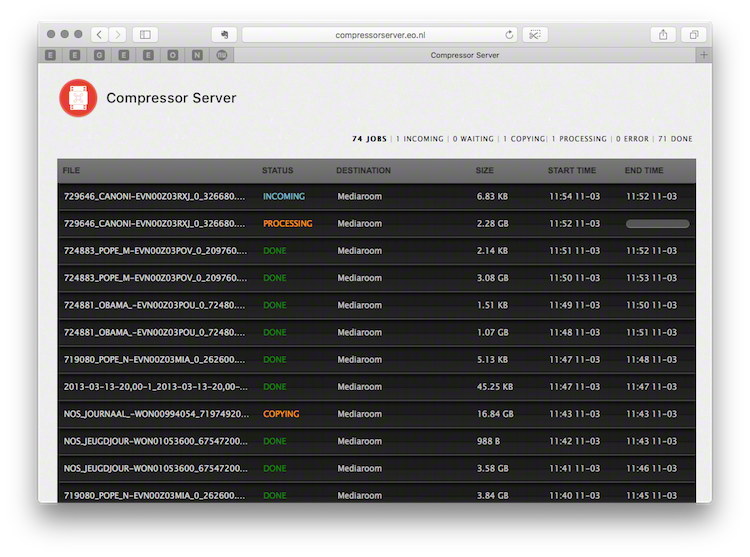This screenshot has height=557, width=750.
Task: Click DONE status in the 988 B row
Action: pyautogui.click(x=275, y=441)
